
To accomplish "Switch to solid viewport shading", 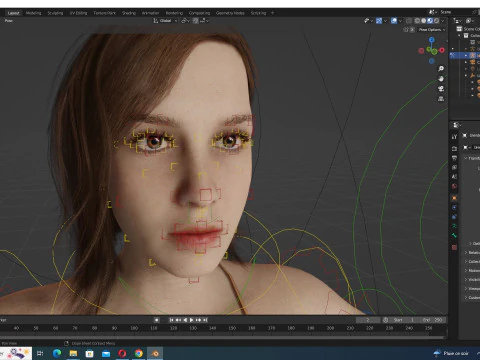I will [424, 21].
